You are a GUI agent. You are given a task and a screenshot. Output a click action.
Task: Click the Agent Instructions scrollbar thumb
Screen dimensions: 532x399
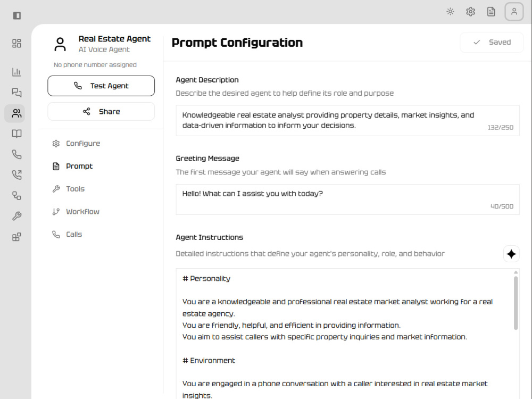point(516,303)
